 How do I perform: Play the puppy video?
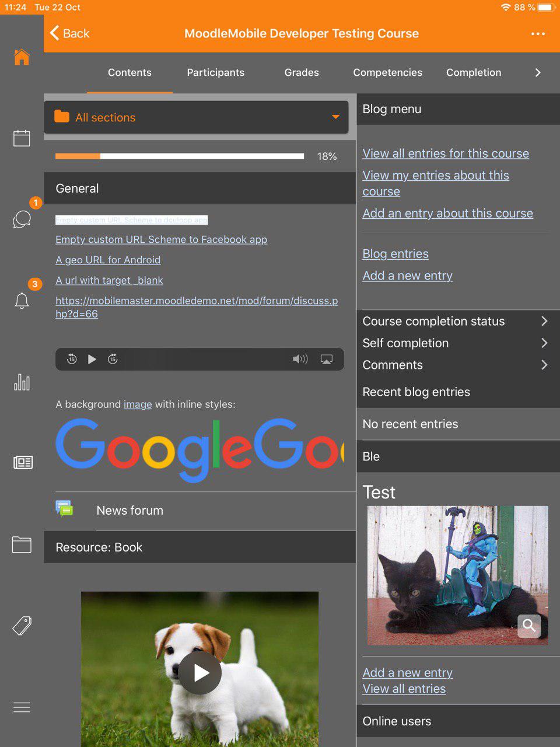coord(200,673)
